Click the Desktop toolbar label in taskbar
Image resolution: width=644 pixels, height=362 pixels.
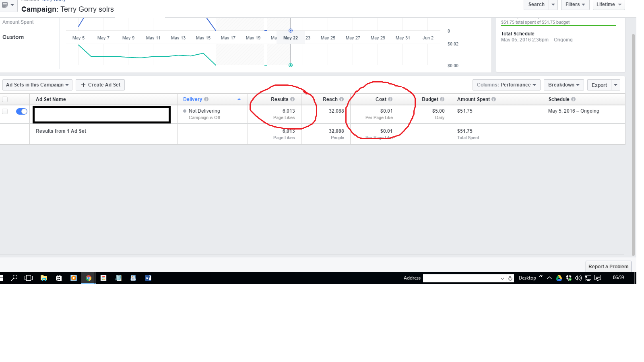[527, 278]
